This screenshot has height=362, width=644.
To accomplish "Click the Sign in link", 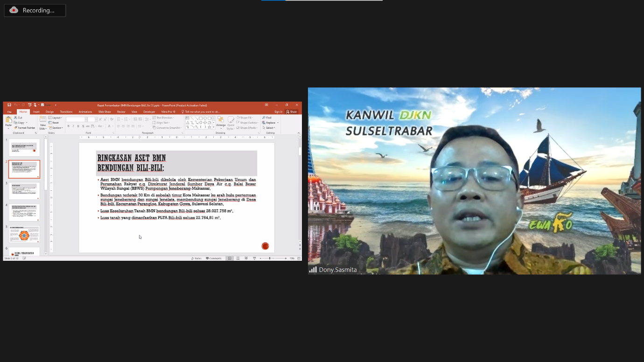I will tap(278, 112).
